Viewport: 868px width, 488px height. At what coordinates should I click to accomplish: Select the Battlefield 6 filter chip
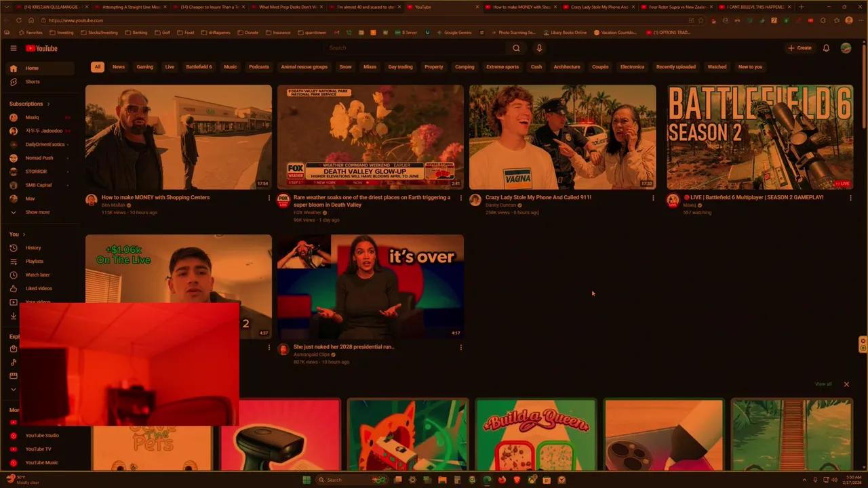[199, 66]
